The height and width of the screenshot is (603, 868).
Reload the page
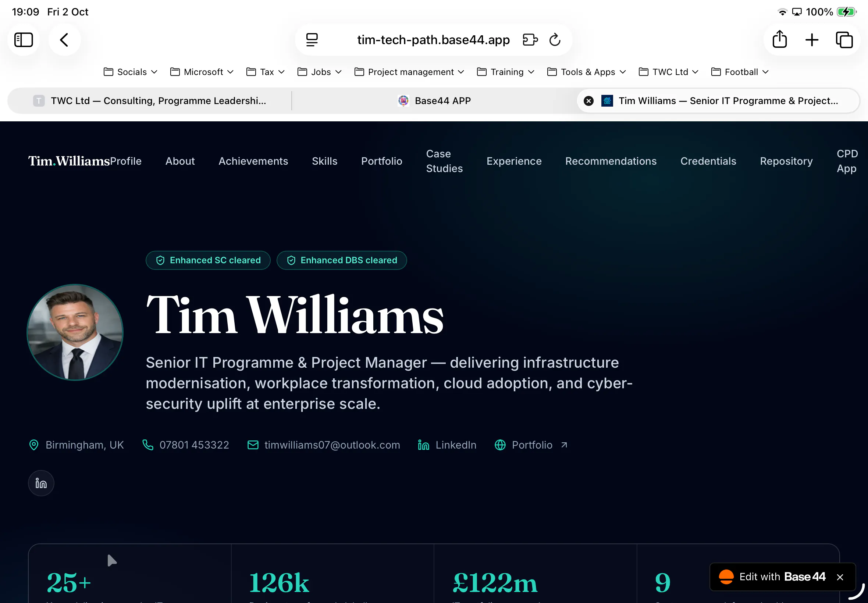[x=555, y=40]
